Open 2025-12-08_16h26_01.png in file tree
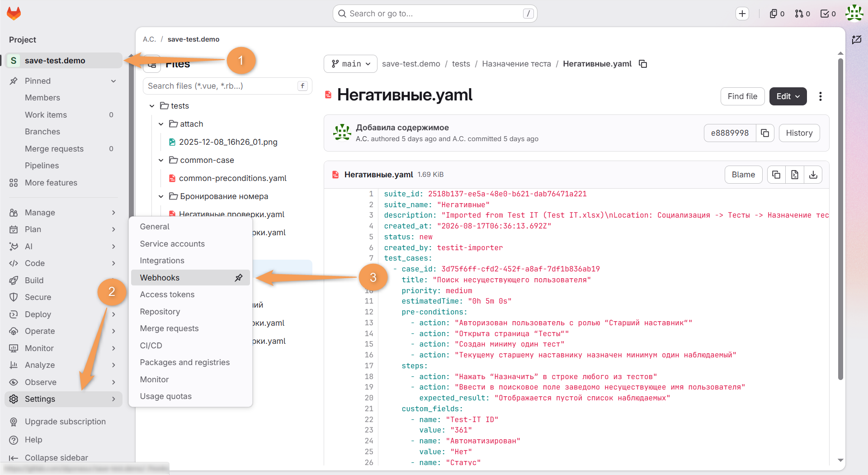The height and width of the screenshot is (475, 868). pyautogui.click(x=228, y=142)
